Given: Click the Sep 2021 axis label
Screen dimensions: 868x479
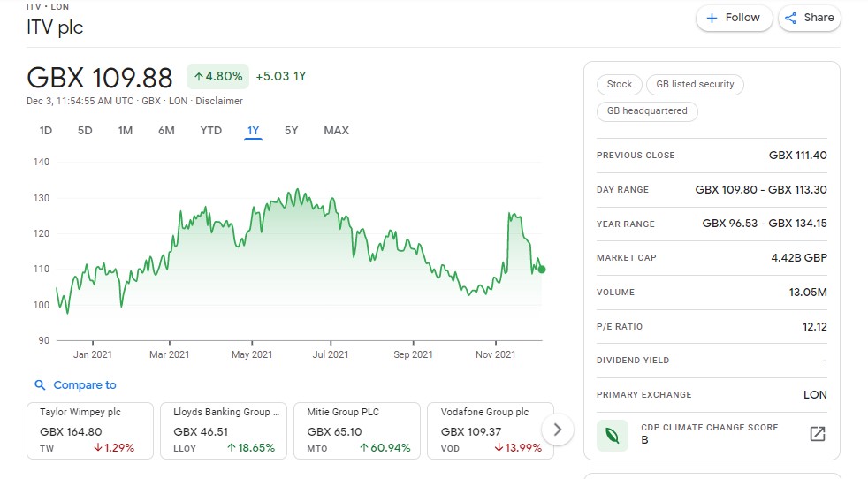Looking at the screenshot, I should pos(413,354).
